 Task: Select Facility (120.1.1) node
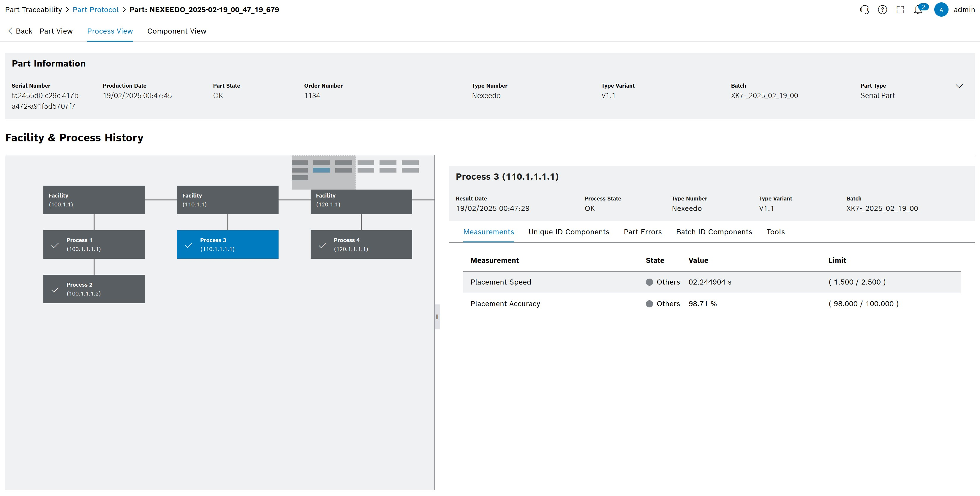tap(361, 202)
